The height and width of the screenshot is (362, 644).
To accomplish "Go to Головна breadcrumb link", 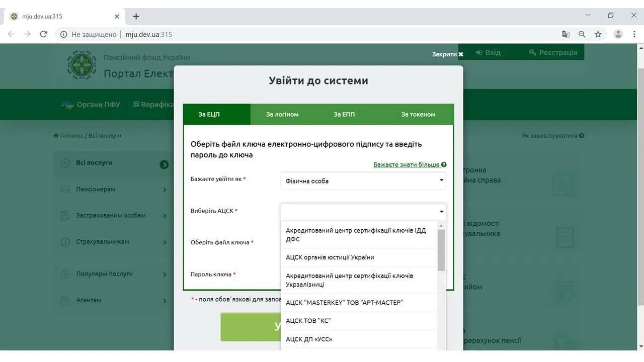I will 71,136.
